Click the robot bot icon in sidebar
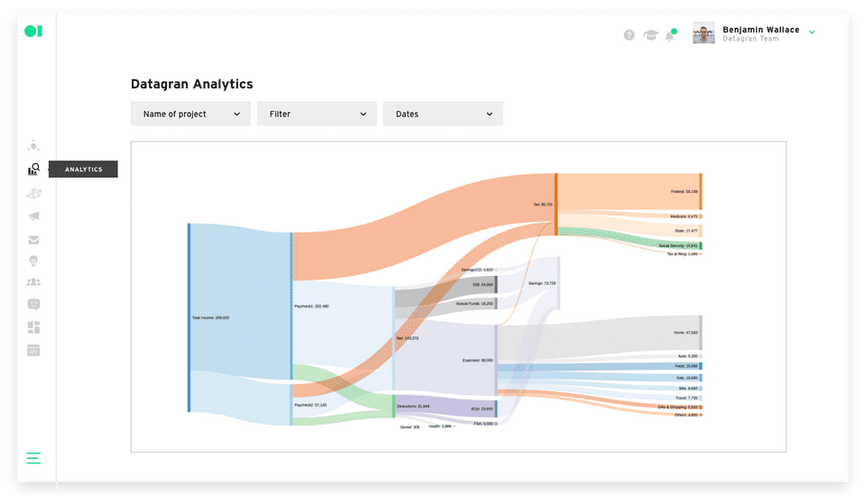The image size is (866, 504). pyautogui.click(x=33, y=304)
